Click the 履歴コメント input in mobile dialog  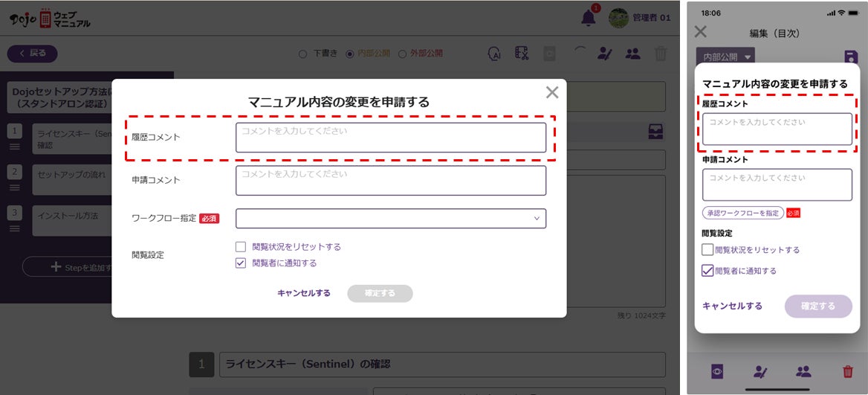click(777, 129)
